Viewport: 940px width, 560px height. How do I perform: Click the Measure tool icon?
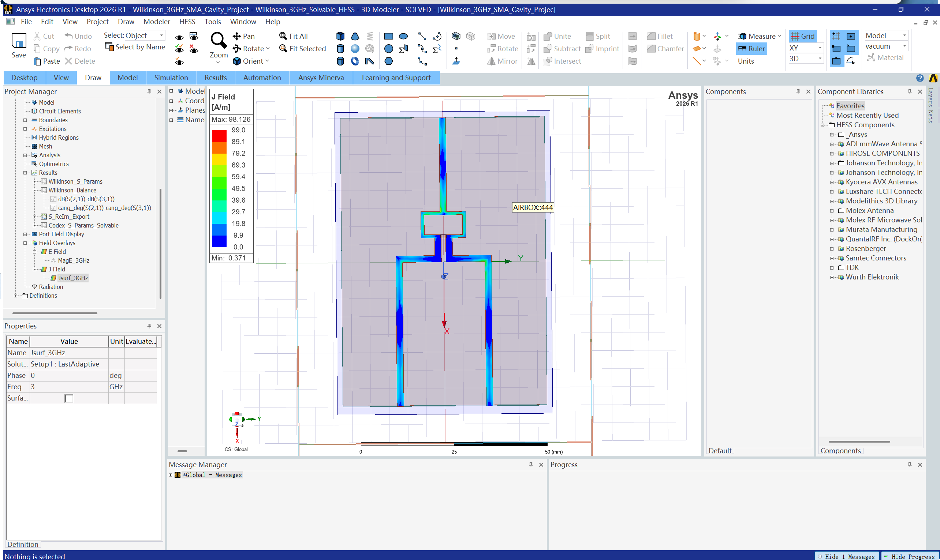pos(742,36)
